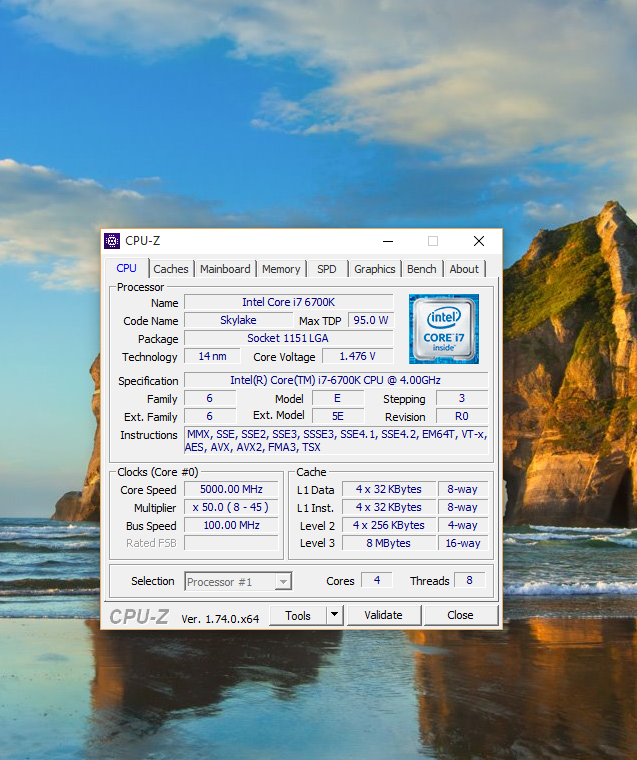The height and width of the screenshot is (760, 637).
Task: Click the empty Rated FSB field
Action: pos(231,543)
